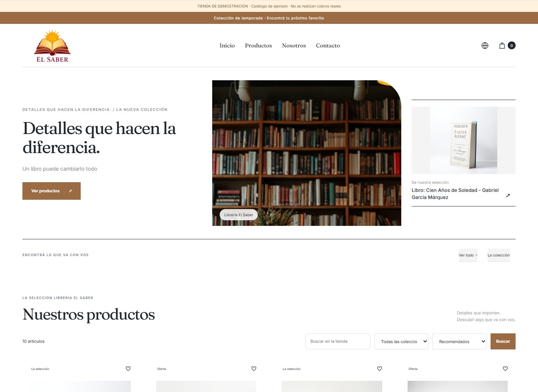The width and height of the screenshot is (538, 392).
Task: Click the Librería El Saber image label
Action: 239,215
